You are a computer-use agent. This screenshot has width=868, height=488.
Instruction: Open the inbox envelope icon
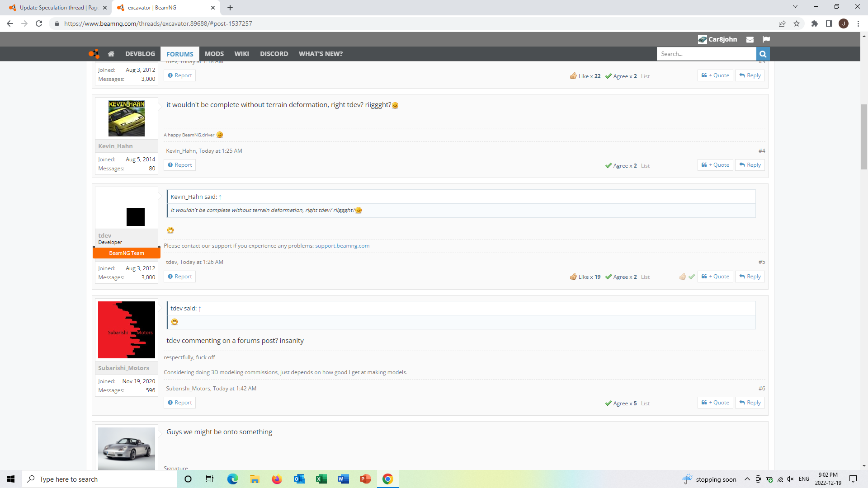pos(750,39)
